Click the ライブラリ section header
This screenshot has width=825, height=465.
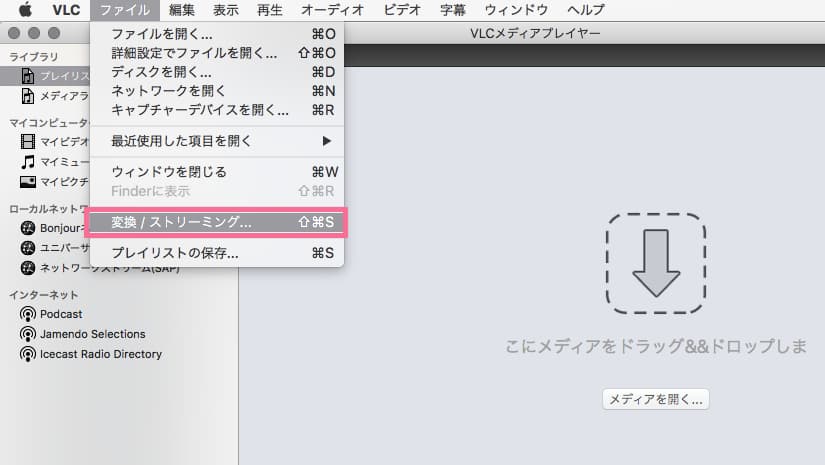(x=34, y=57)
